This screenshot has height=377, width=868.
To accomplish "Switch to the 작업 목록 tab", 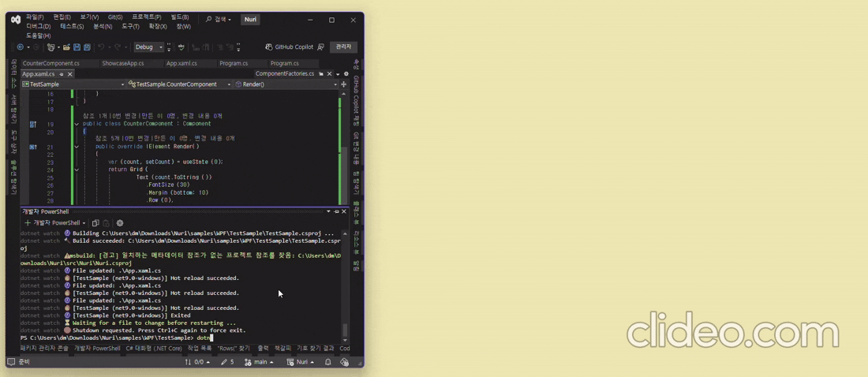I will (x=200, y=349).
